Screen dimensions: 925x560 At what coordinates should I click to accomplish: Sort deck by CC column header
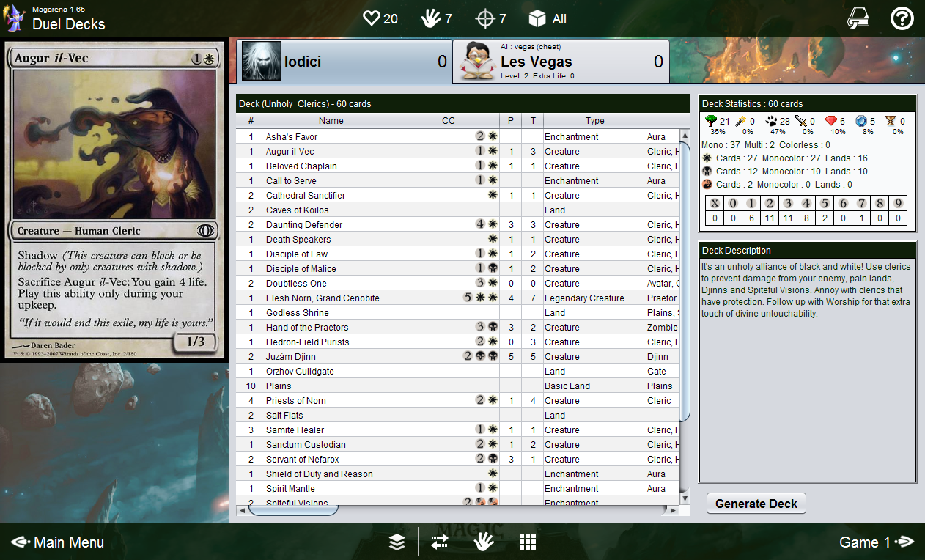449,121
